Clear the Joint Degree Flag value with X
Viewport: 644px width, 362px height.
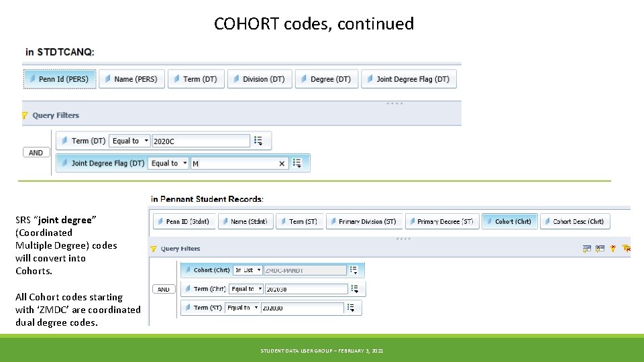(282, 164)
